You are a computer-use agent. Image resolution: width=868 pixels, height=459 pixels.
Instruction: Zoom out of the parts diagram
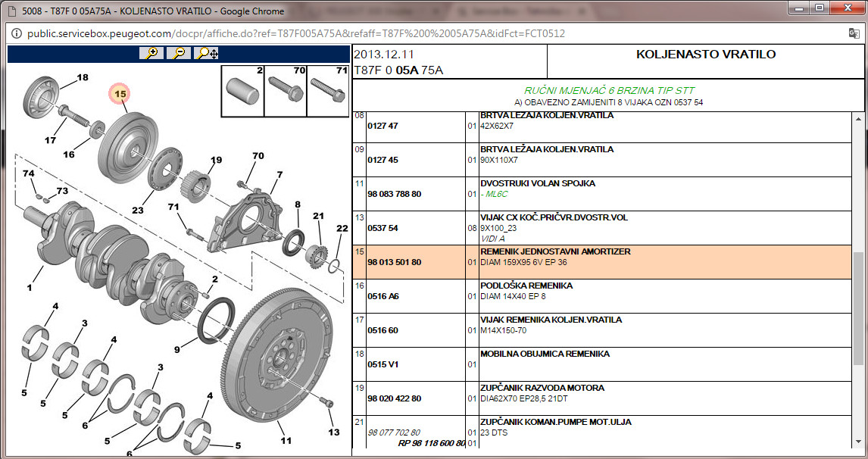click(x=179, y=53)
